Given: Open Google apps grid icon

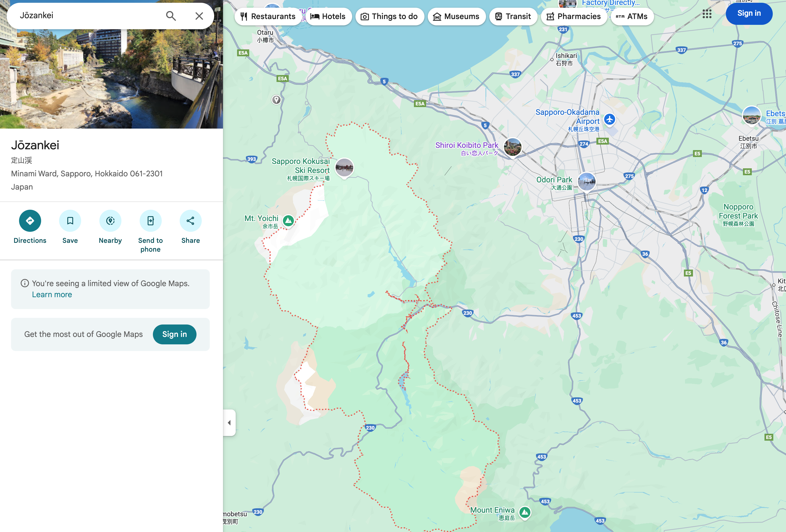Looking at the screenshot, I should click(x=707, y=14).
